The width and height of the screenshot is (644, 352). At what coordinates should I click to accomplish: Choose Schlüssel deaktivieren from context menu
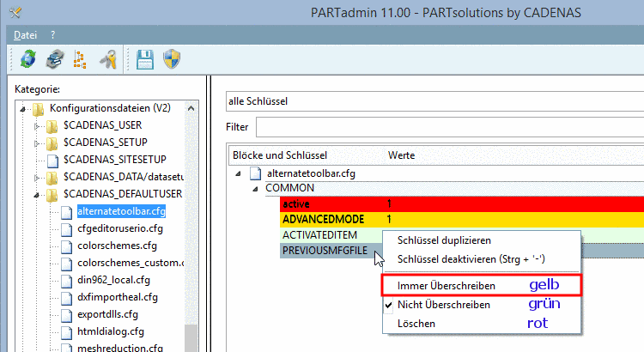tap(482, 259)
